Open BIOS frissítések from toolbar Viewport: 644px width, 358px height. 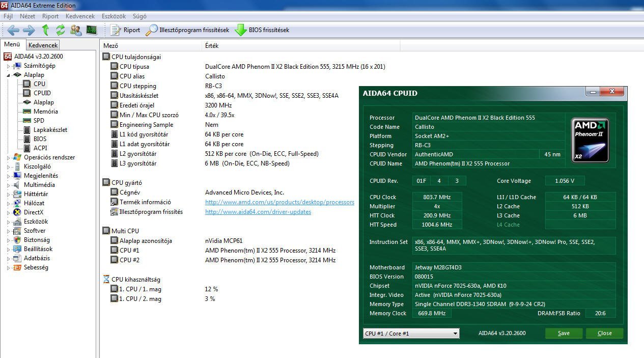click(x=262, y=30)
